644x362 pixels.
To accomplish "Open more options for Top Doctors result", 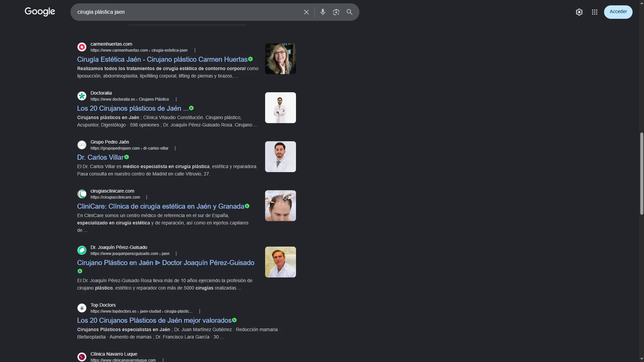I will tap(200, 311).
